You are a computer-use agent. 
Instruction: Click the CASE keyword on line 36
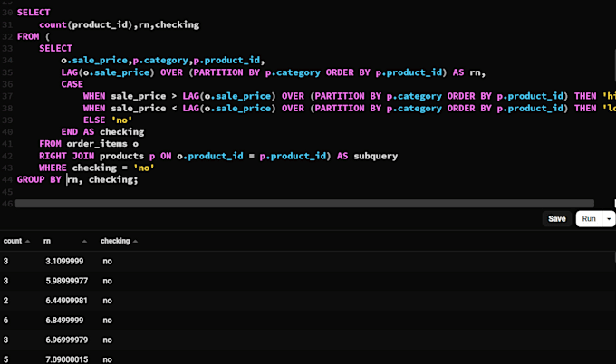(72, 84)
